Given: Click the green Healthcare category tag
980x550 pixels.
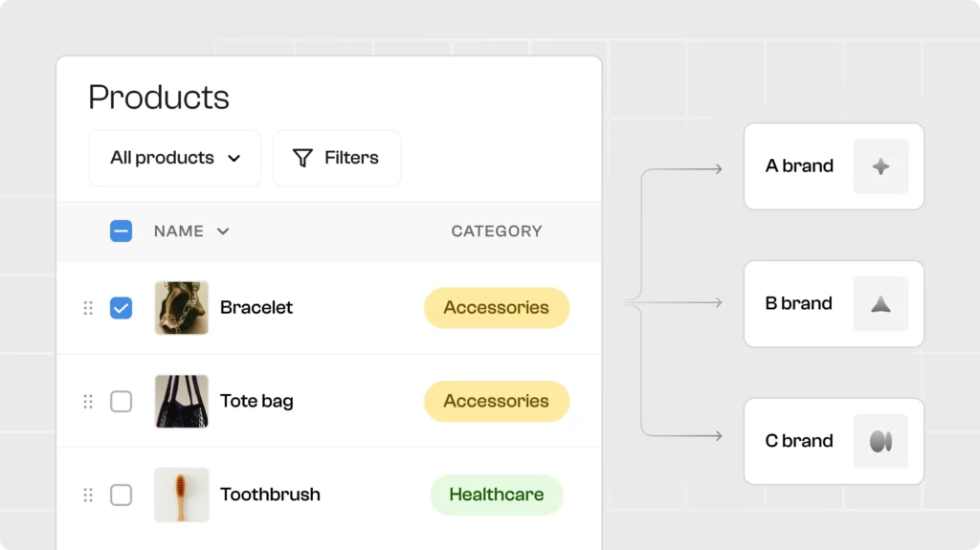Looking at the screenshot, I should click(496, 495).
